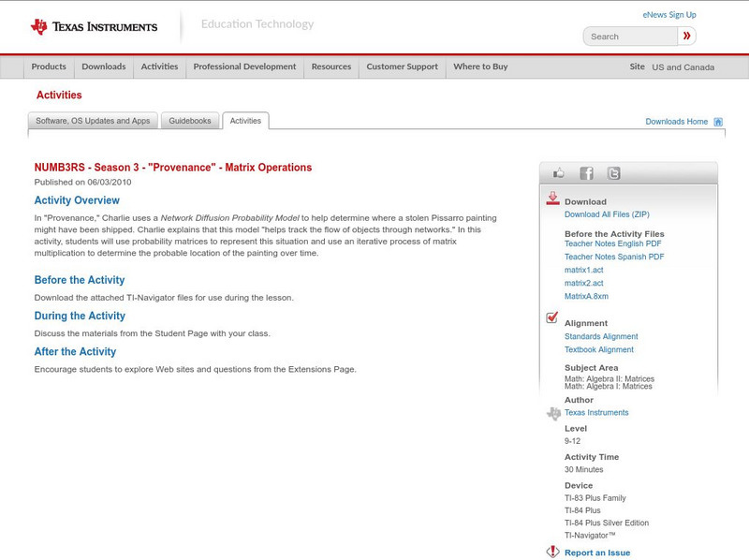Click the TI-84 Plus Silver Edition device

(607, 523)
